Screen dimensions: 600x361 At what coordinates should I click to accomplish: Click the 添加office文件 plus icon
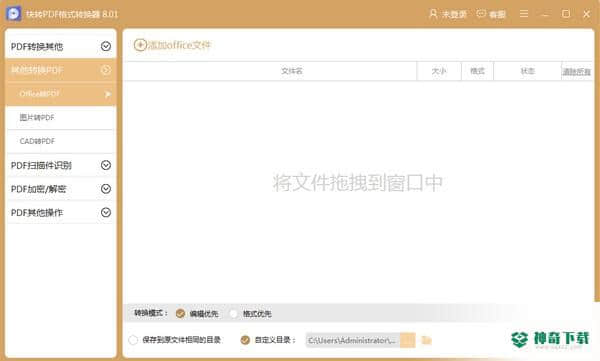(140, 45)
